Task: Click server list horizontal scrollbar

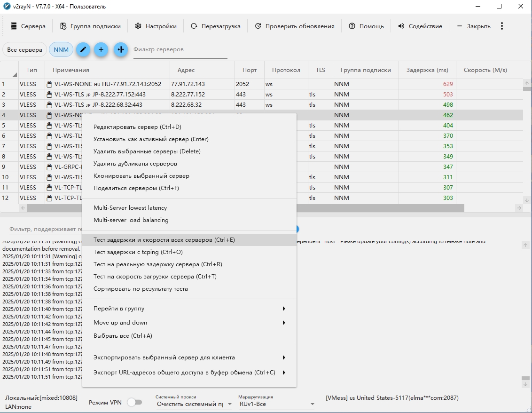Action: click(245, 208)
